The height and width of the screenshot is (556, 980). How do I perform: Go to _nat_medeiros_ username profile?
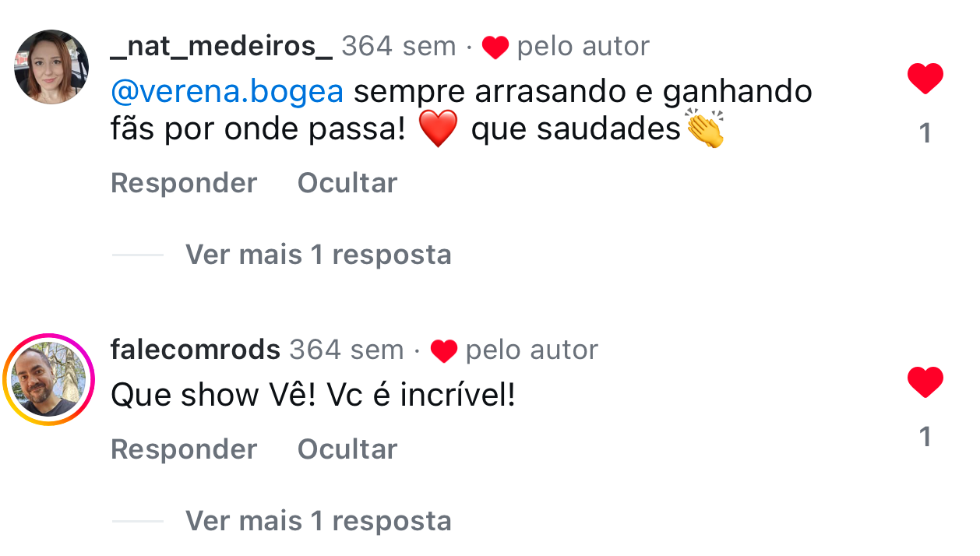[x=221, y=47]
